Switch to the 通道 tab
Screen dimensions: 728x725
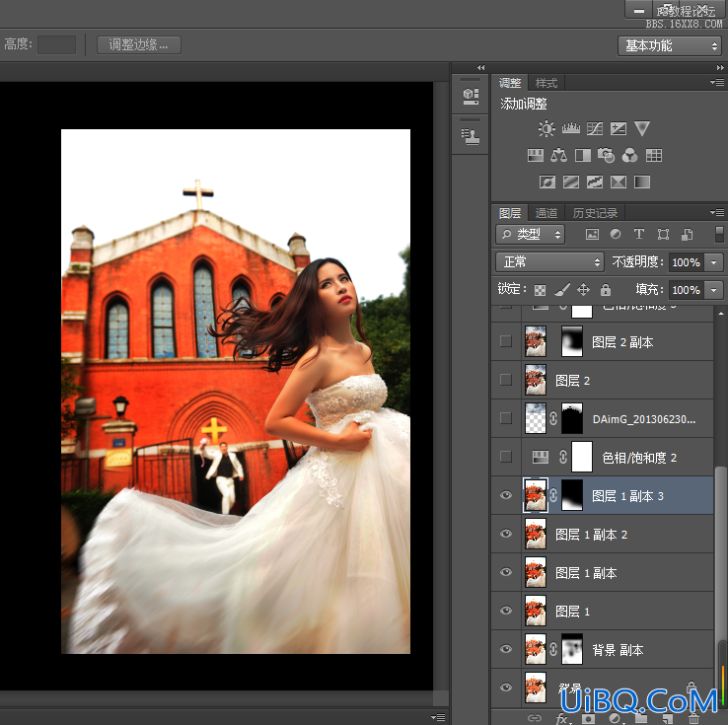pyautogui.click(x=546, y=213)
